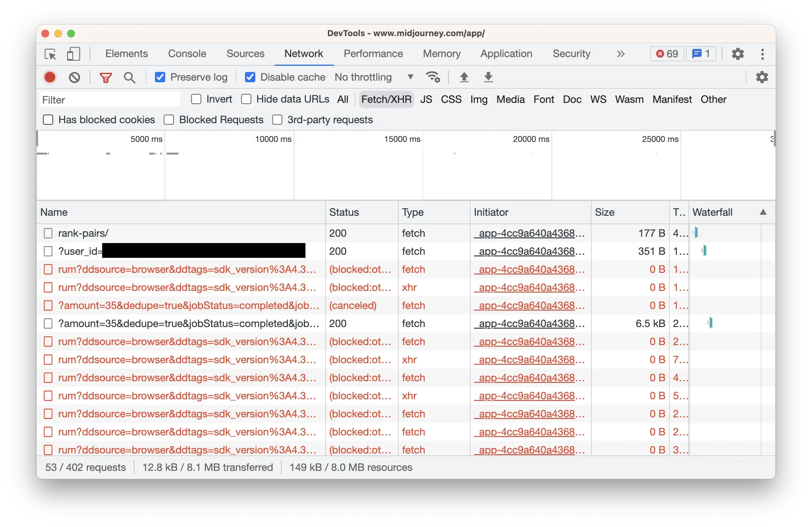Reverse Waterfall sorting with the arrow
Image resolution: width=812 pixels, height=527 pixels.
pos(763,212)
